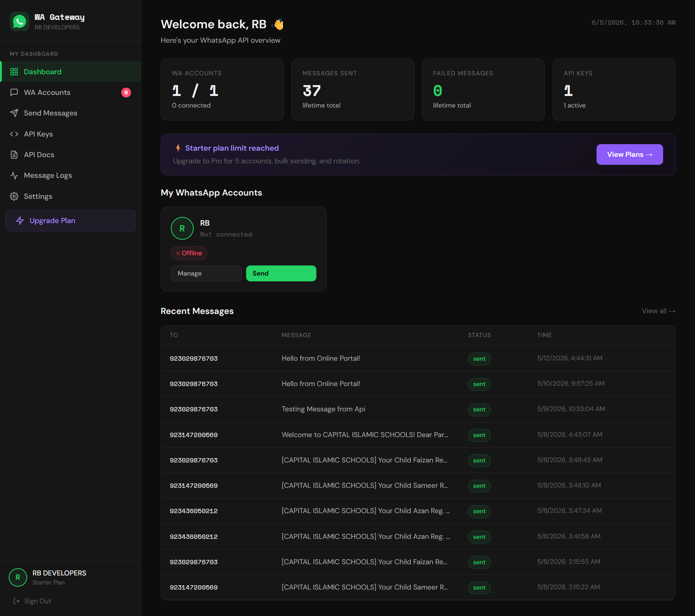The width and height of the screenshot is (695, 616).
Task: Click the View all link for Recent Messages
Action: [658, 311]
